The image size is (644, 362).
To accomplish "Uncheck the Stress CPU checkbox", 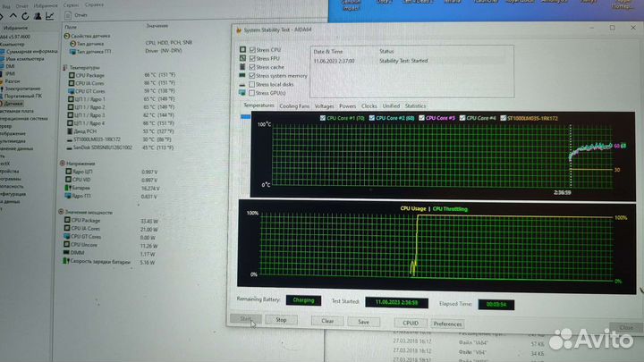I will 252,50.
